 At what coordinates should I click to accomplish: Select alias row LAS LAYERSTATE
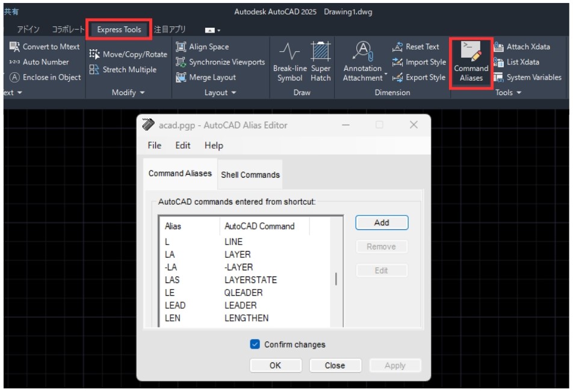point(245,280)
